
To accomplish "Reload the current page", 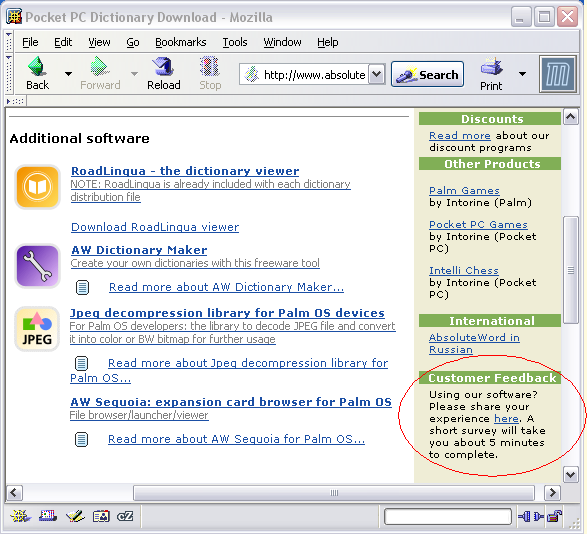I will 164,73.
